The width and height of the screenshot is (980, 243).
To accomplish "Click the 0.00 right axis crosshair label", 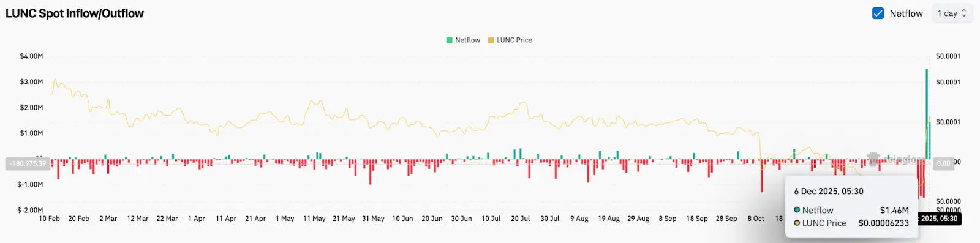I will (x=944, y=163).
